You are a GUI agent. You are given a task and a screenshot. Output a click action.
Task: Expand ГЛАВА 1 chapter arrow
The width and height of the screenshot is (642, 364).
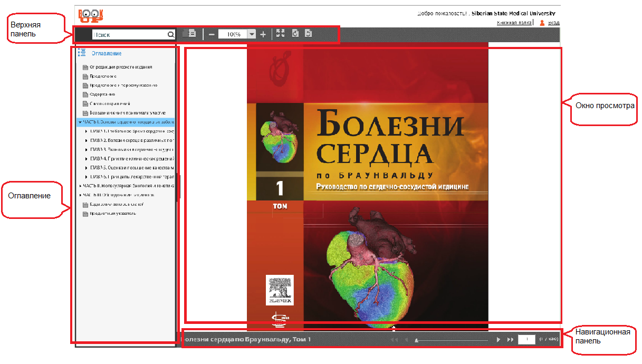pos(87,131)
